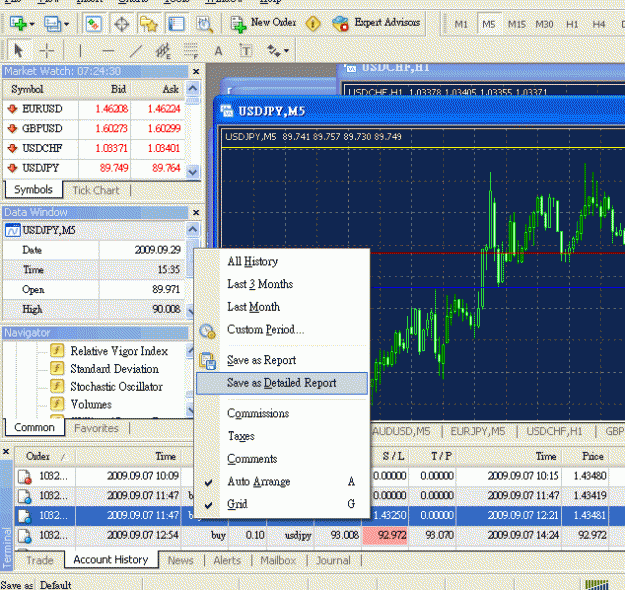
Task: Toggle the Navigator folder-star icon
Action: (x=149, y=24)
